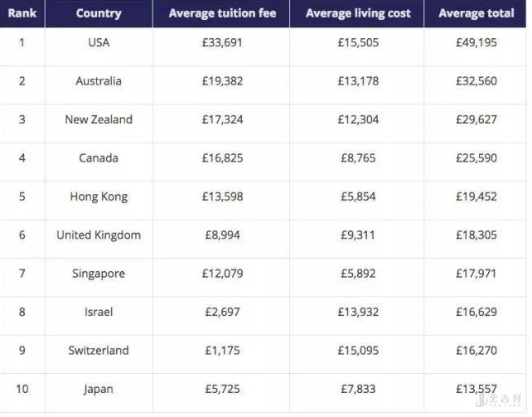
Task: Select the Average living cost header
Action: coord(358,13)
